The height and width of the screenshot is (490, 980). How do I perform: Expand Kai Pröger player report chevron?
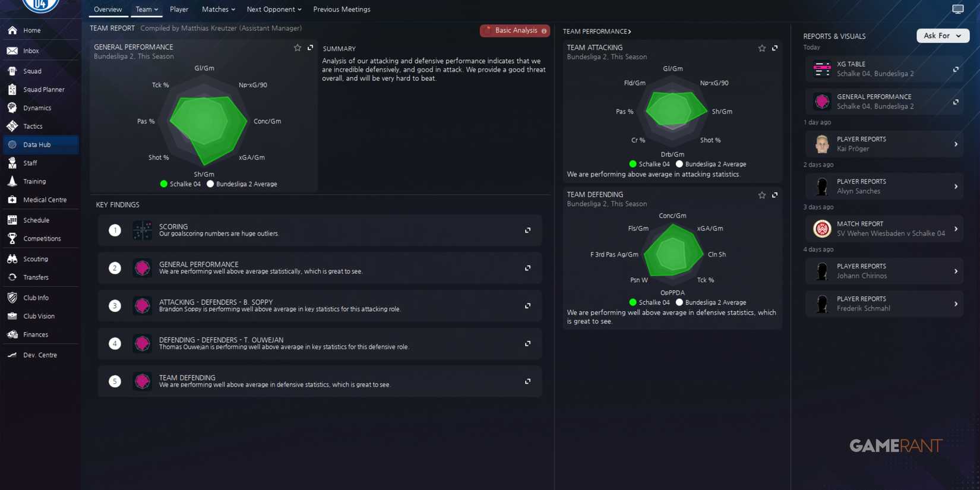pos(956,144)
